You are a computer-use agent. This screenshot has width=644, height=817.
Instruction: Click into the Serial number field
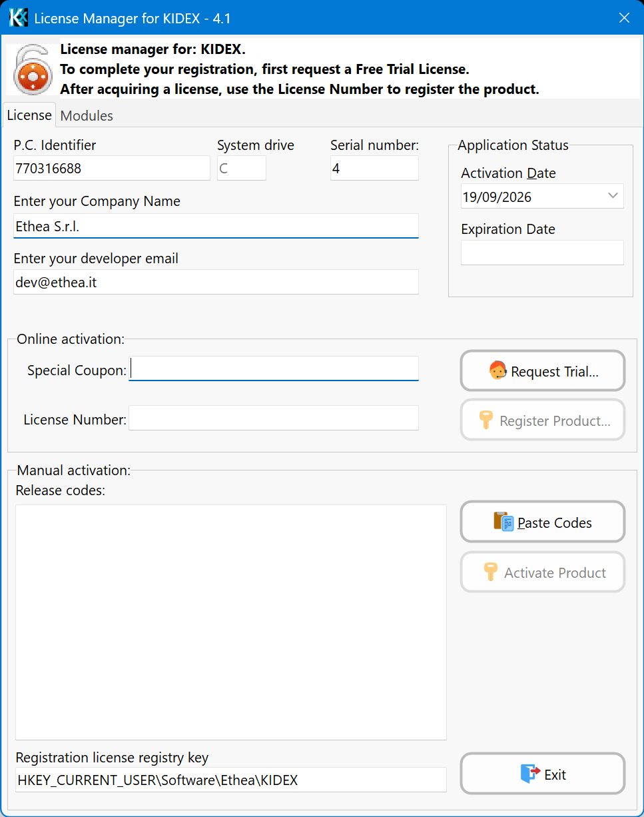[x=374, y=169]
